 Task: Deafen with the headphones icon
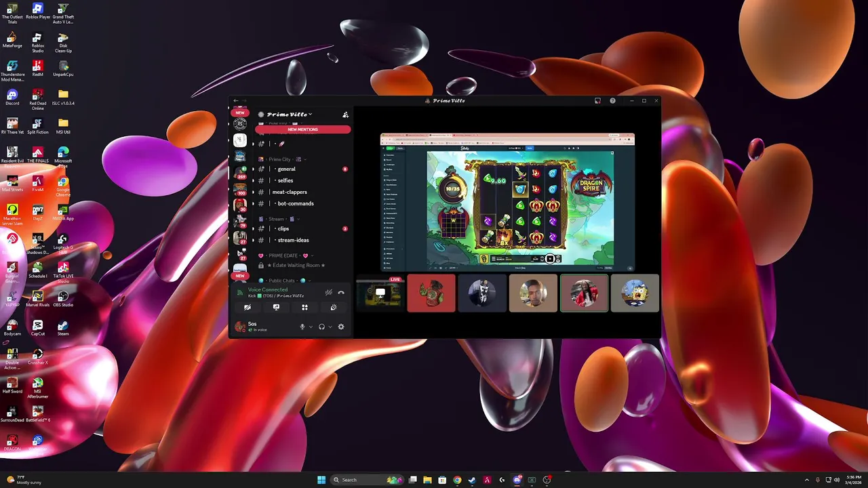click(x=321, y=327)
